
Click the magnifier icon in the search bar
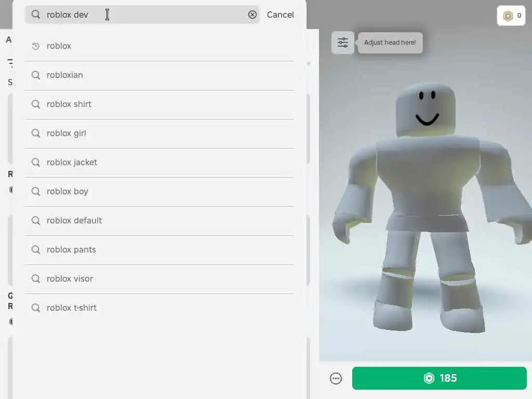(x=36, y=15)
